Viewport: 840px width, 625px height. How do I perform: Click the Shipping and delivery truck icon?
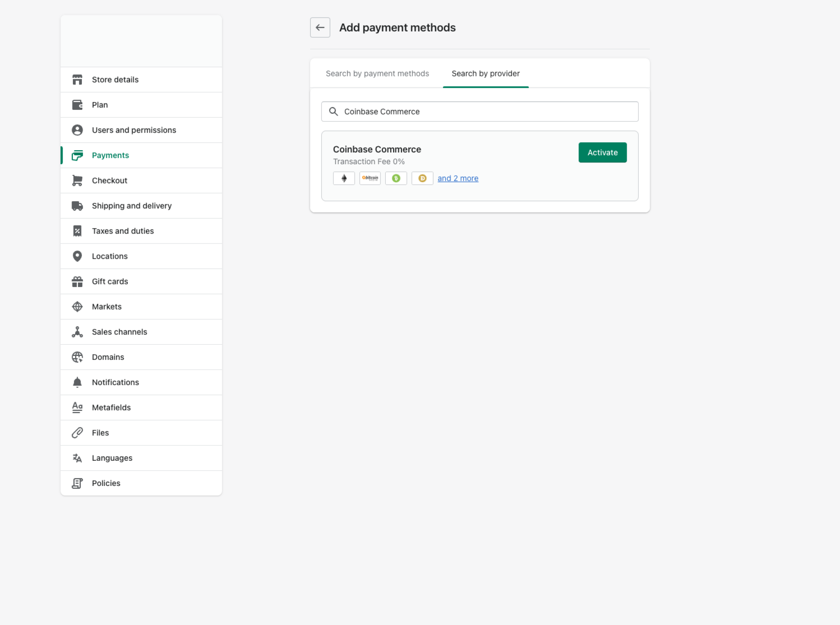click(77, 206)
